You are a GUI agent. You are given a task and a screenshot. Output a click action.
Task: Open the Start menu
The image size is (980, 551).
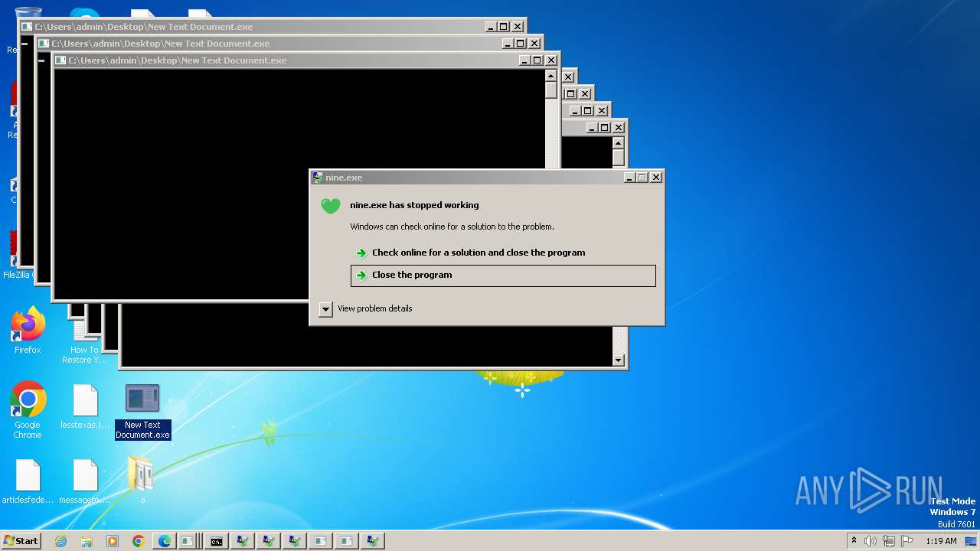[x=21, y=541]
